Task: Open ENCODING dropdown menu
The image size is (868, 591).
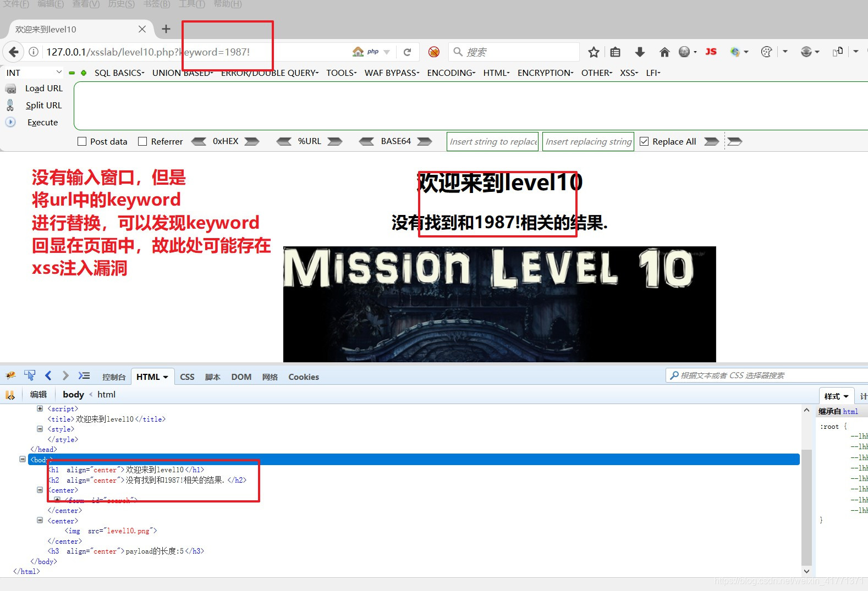Action: coord(451,73)
